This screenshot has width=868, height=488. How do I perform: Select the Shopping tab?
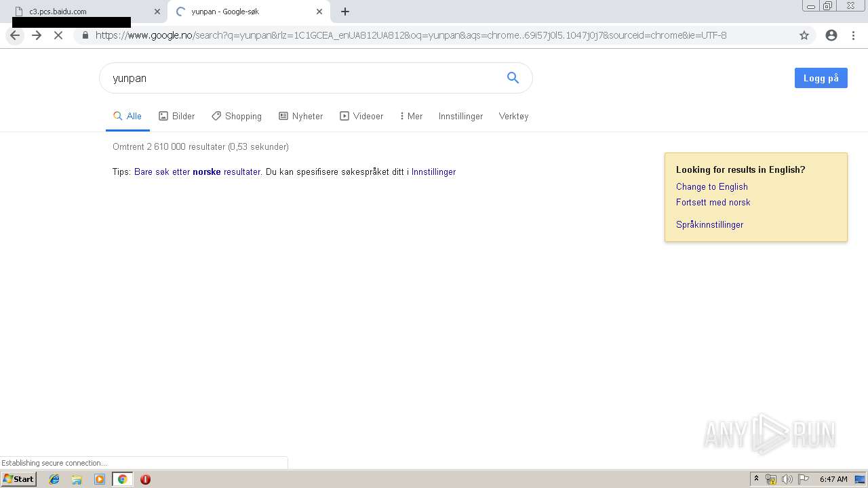tap(237, 116)
